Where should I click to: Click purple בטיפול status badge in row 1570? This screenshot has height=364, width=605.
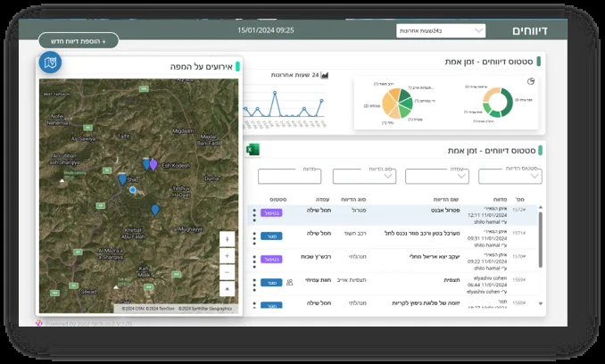pyautogui.click(x=271, y=260)
